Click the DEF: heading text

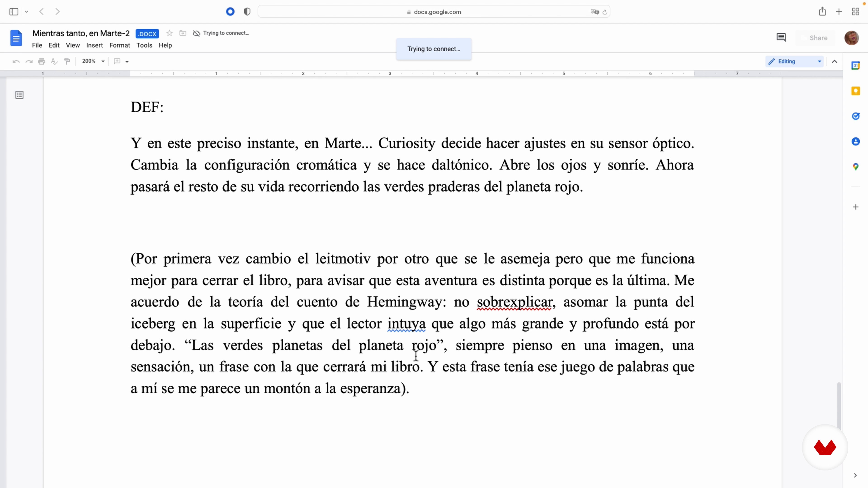pos(147,107)
